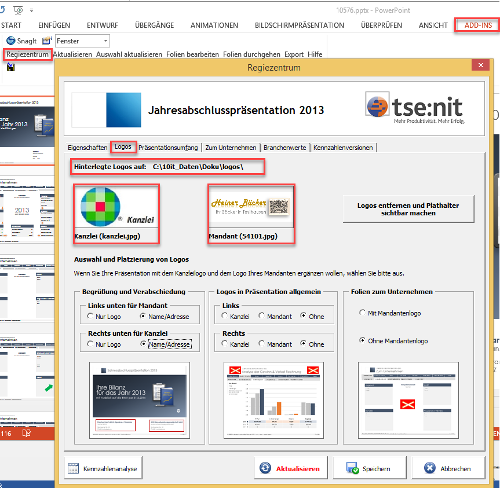This screenshot has height=488, width=500.
Task: Open the Hilfe menu
Action: [x=315, y=54]
